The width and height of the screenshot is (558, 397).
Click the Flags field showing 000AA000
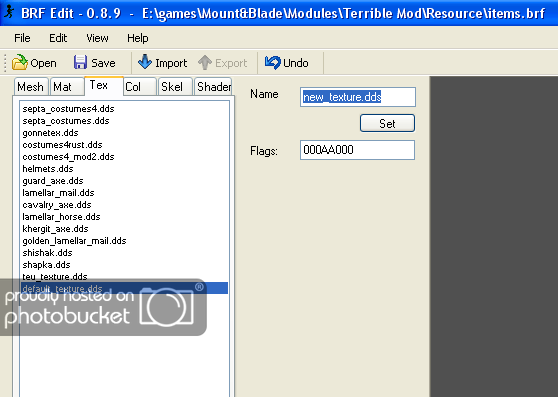click(357, 150)
